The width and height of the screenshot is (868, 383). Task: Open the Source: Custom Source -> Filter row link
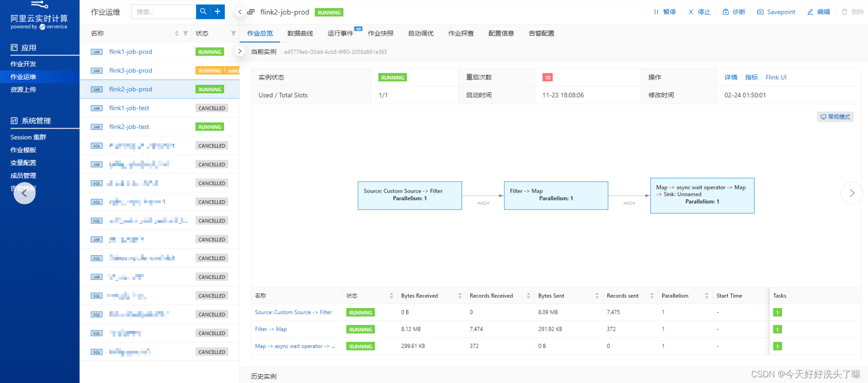point(293,312)
